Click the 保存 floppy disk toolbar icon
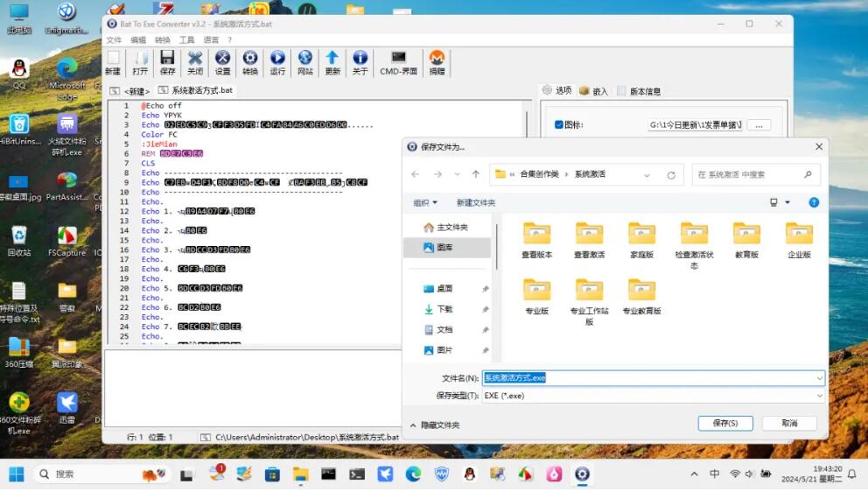 coord(167,62)
